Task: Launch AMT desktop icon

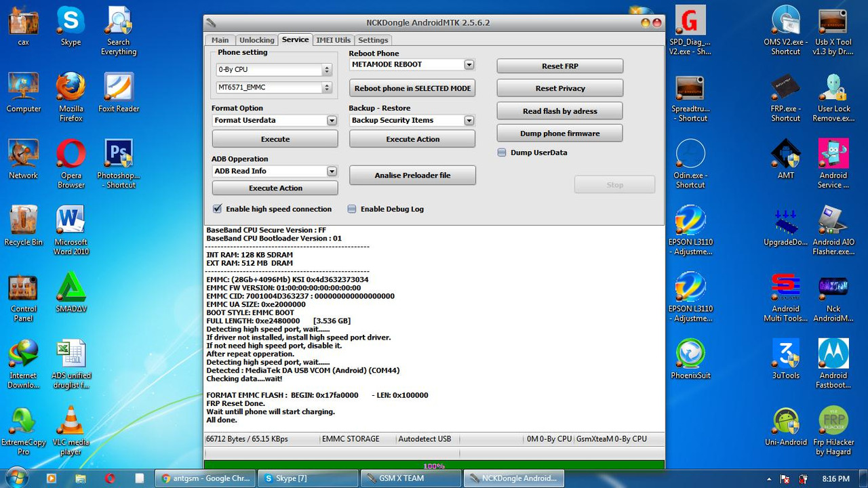Action: point(785,159)
